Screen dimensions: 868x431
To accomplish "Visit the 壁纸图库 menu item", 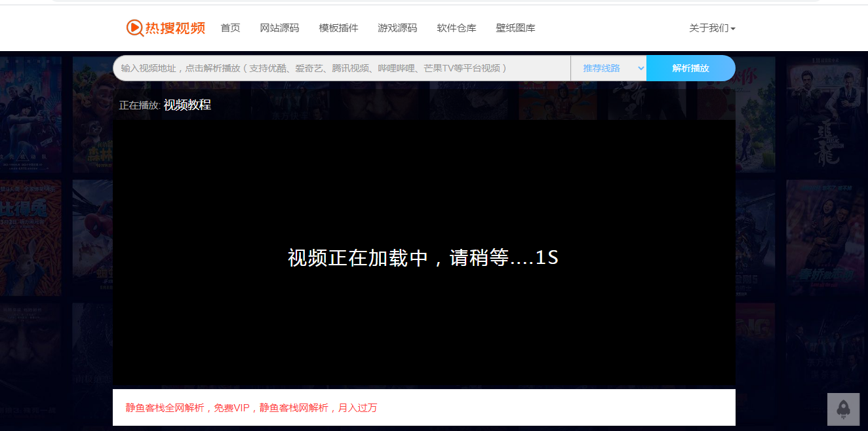I will point(515,28).
